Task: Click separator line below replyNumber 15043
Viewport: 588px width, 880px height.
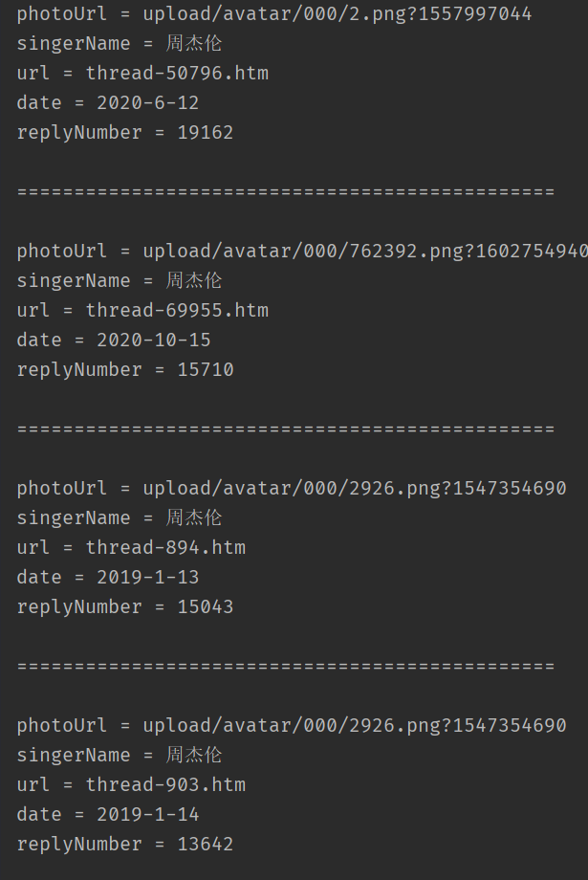Action: click(x=286, y=666)
